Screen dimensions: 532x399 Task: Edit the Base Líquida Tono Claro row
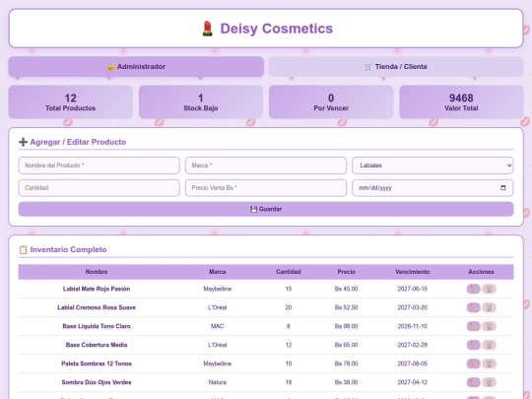[473, 326]
